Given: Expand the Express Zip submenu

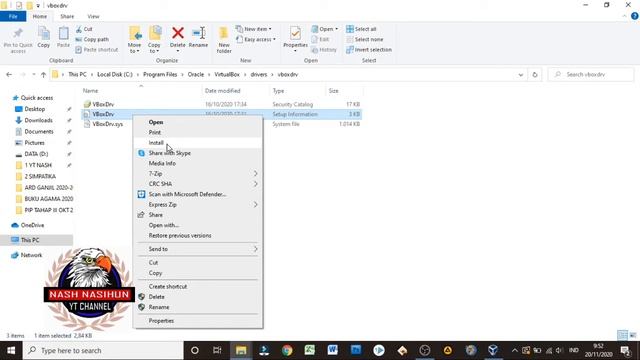Looking at the screenshot, I should tap(198, 204).
